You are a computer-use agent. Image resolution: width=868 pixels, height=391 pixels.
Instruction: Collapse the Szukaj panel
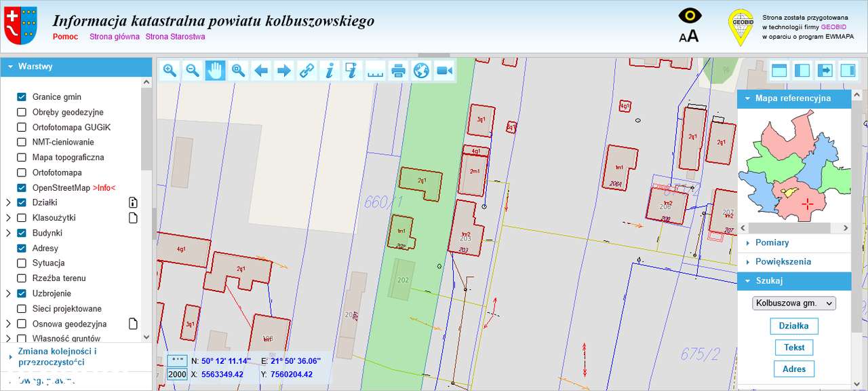(x=794, y=281)
